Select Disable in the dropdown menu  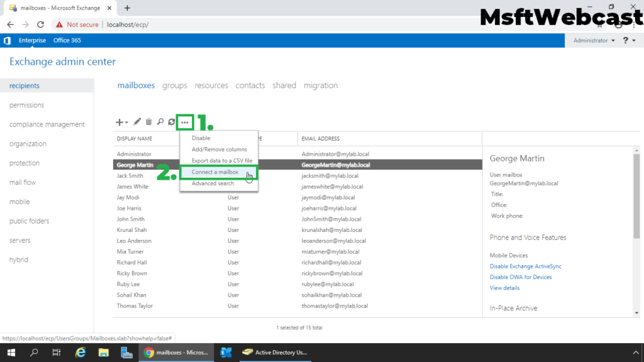pyautogui.click(x=201, y=138)
